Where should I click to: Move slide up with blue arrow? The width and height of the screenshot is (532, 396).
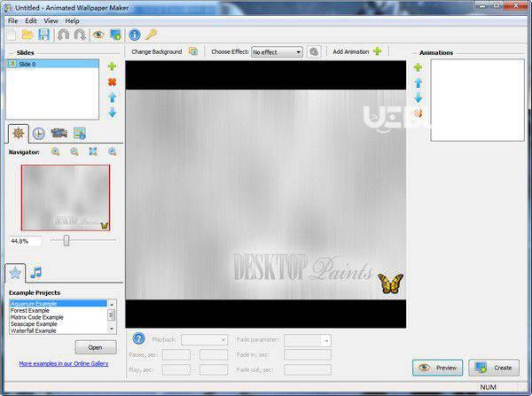pyautogui.click(x=113, y=97)
